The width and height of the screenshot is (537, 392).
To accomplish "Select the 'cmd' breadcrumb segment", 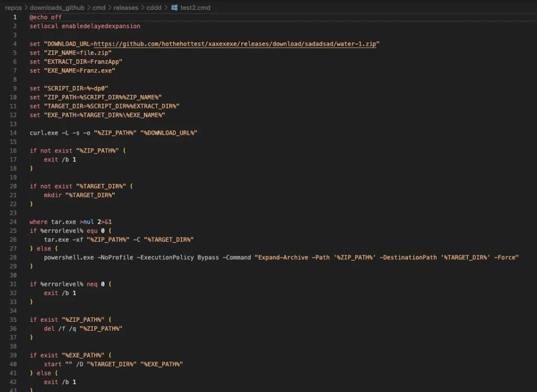I will pos(99,8).
